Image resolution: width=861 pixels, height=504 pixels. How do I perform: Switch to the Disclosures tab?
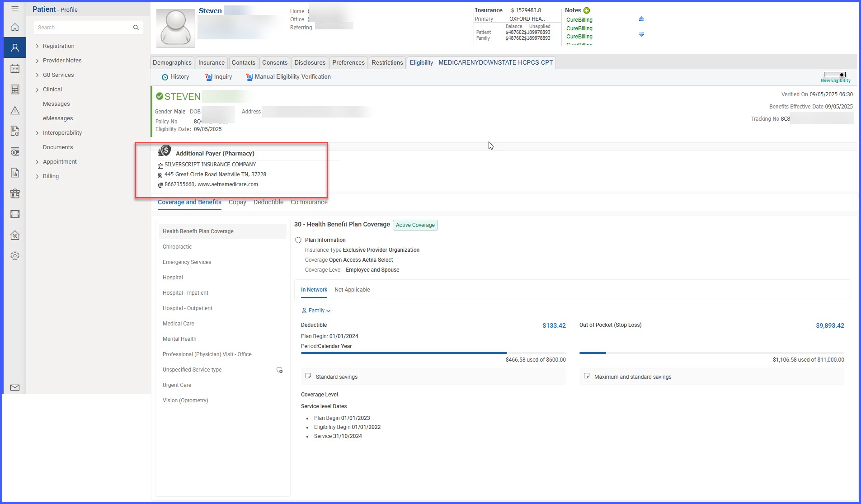pyautogui.click(x=310, y=62)
